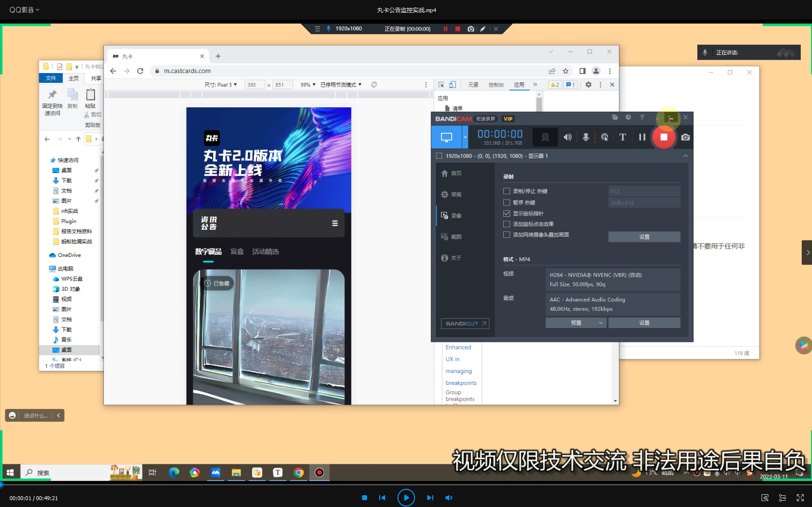Open Microsoft Edge from the Windows taskbar
This screenshot has width=812, height=507.
[174, 473]
